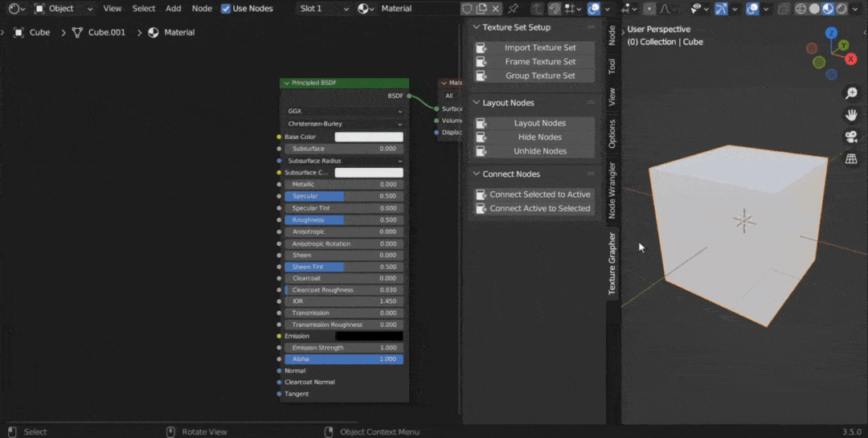
Task: Click the pan hand viewport icon
Action: tap(851, 115)
